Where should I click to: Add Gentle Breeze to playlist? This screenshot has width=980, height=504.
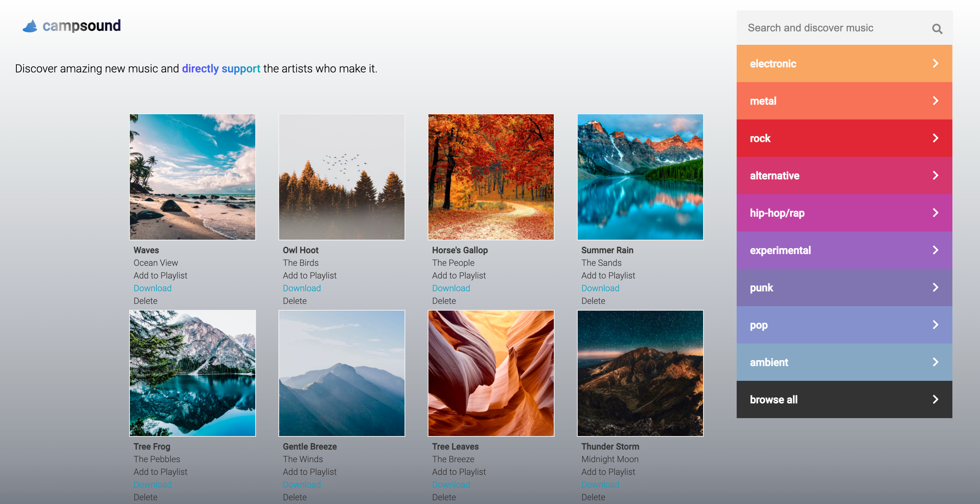310,472
